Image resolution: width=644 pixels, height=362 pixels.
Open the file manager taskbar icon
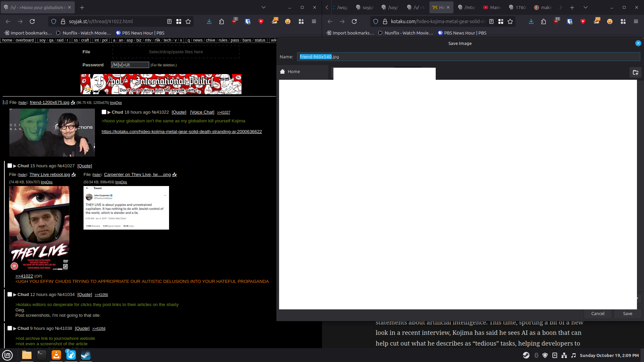(27, 355)
